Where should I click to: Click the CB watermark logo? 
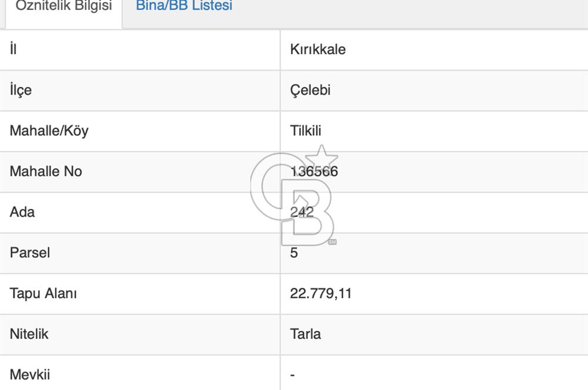point(297,200)
